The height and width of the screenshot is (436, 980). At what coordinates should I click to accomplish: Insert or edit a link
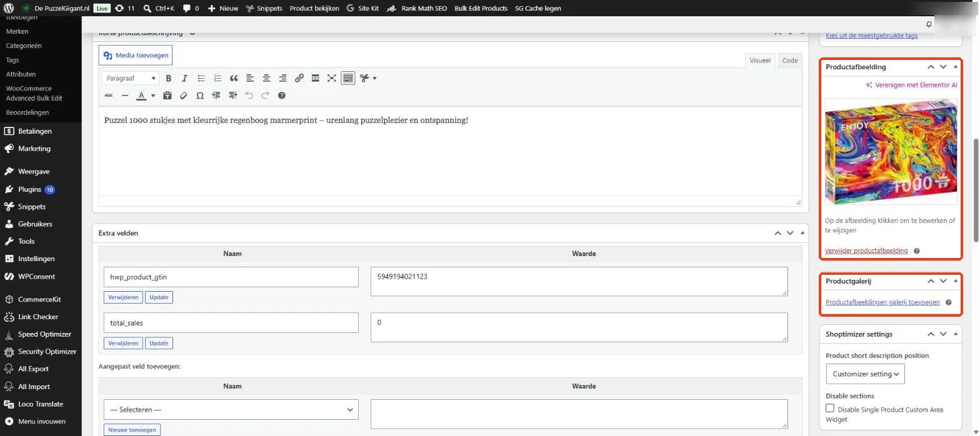[x=299, y=78]
